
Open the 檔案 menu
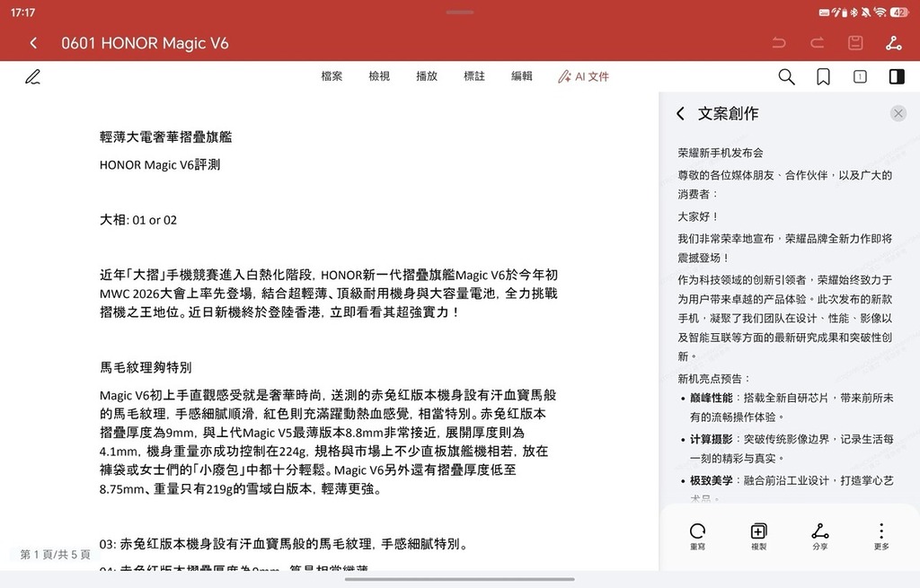pos(332,76)
